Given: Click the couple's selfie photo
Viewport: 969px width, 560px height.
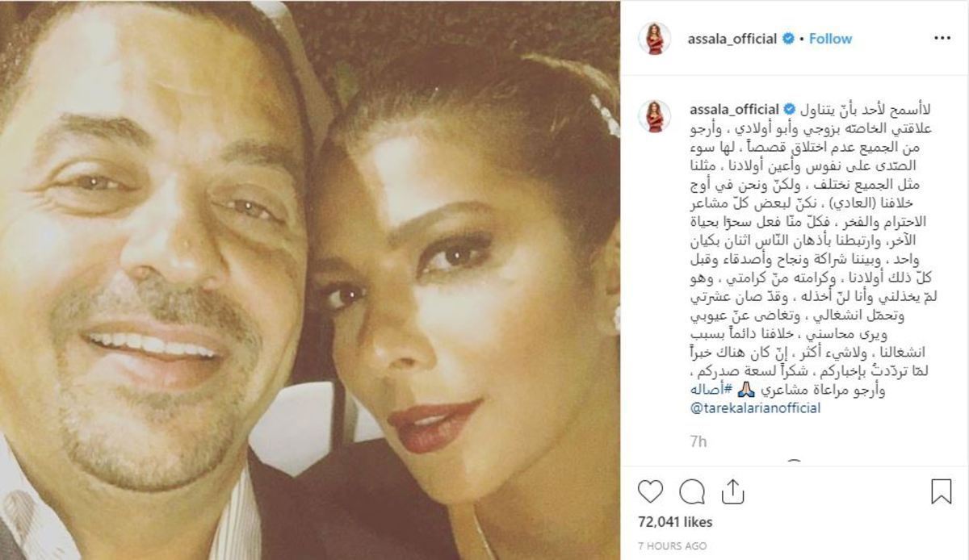Looking at the screenshot, I should coord(310,280).
